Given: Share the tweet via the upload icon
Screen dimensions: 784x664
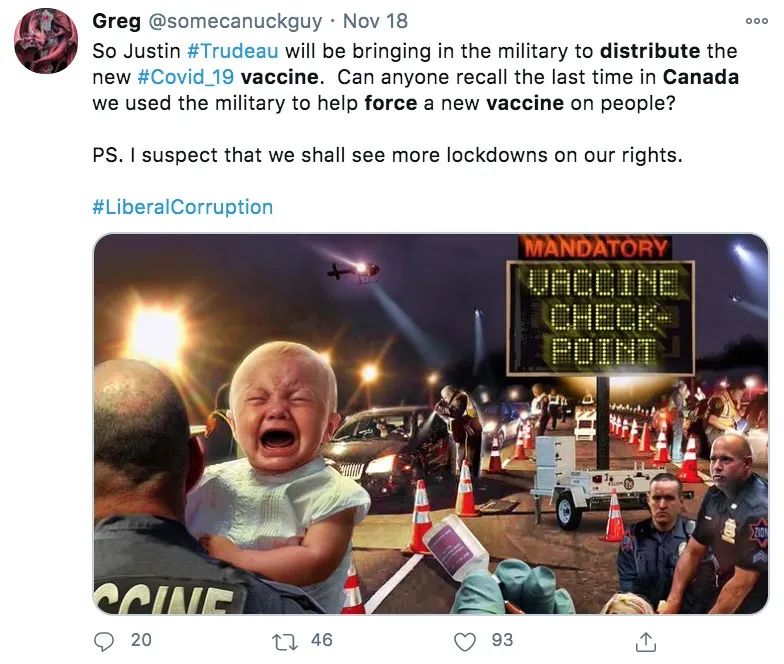Looking at the screenshot, I should pyautogui.click(x=645, y=642).
